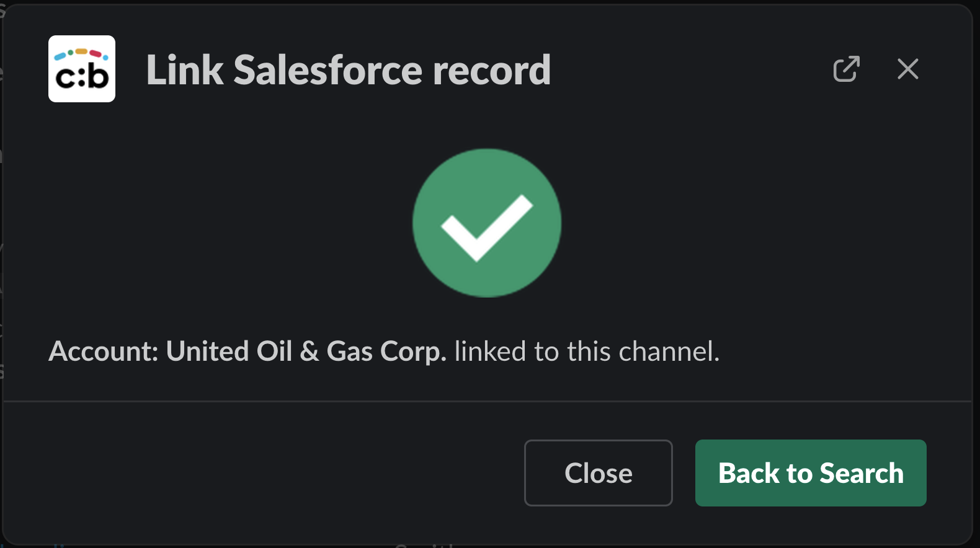
Task: Click the 'linked to this channel' text
Action: [586, 351]
